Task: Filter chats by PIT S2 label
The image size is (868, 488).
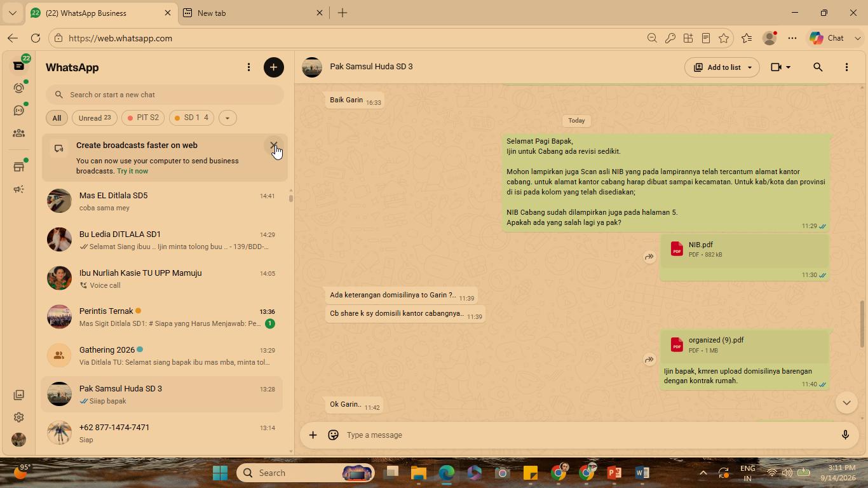Action: pos(144,118)
